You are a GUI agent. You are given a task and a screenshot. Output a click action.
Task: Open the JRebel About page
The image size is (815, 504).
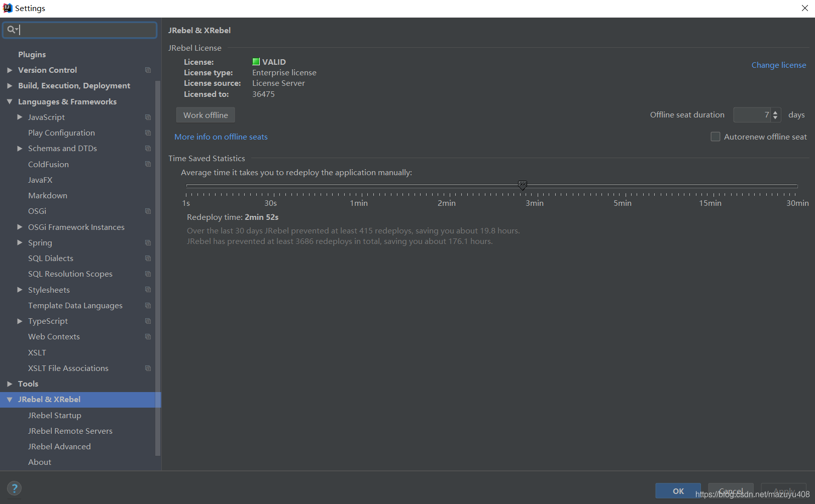point(40,462)
